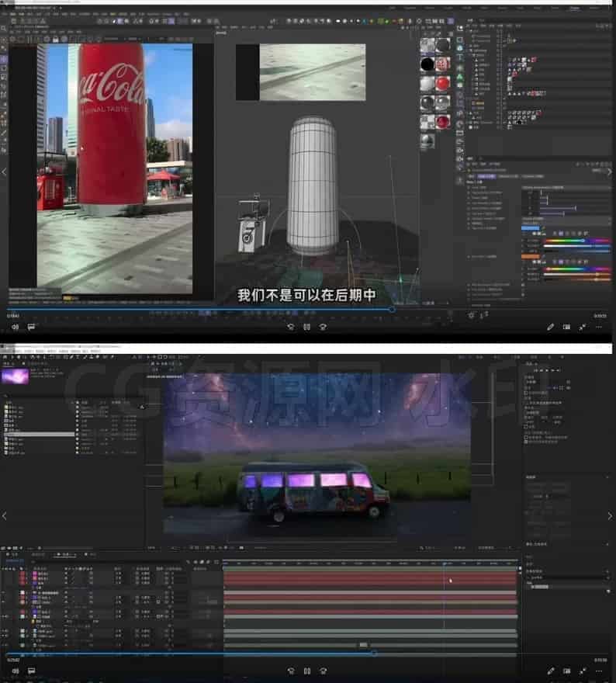Open captions in the top video player
The image size is (616, 683).
(x=31, y=327)
